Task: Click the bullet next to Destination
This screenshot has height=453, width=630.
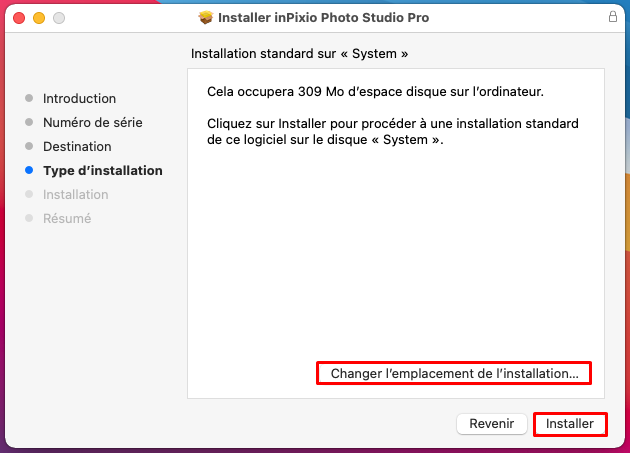Action: point(29,146)
